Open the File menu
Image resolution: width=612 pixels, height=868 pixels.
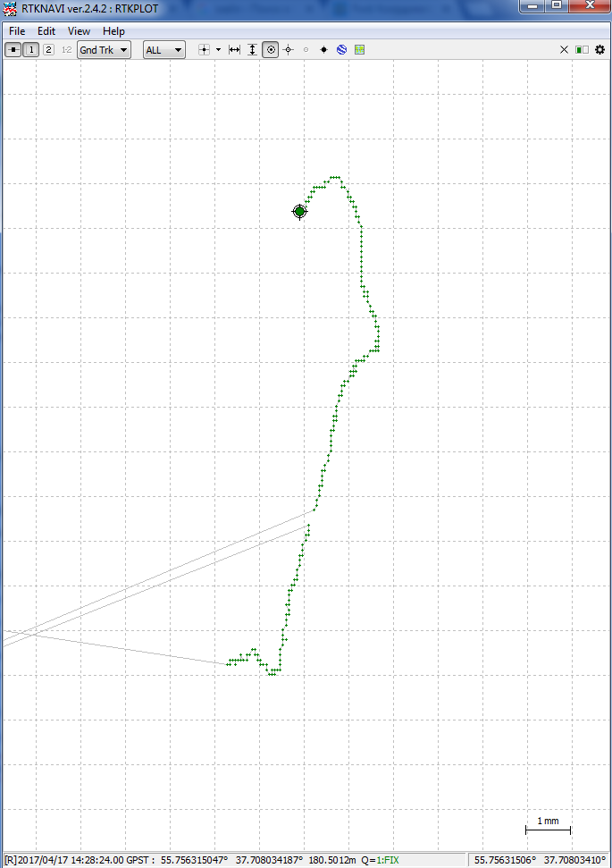17,31
